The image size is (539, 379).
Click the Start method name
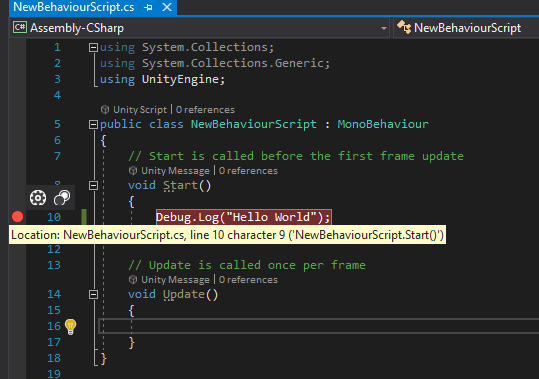click(180, 186)
